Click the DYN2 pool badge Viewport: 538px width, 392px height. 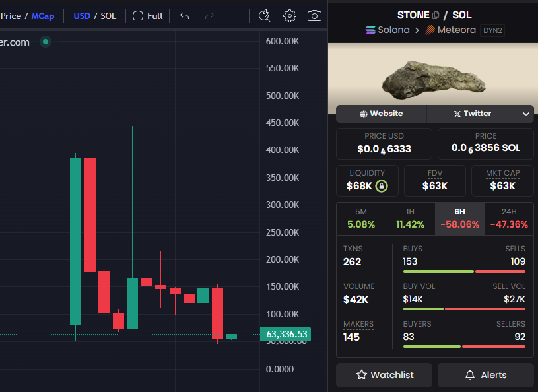pyautogui.click(x=492, y=30)
